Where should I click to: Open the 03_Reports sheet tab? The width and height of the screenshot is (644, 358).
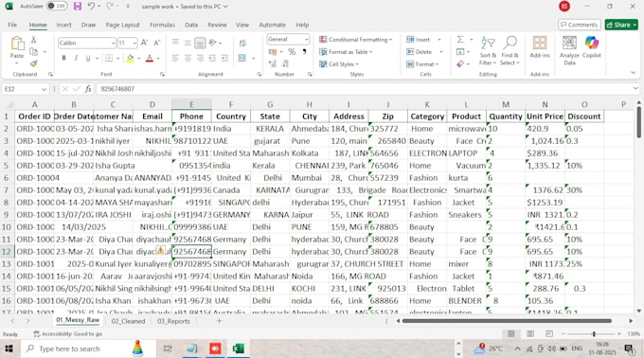tap(173, 321)
